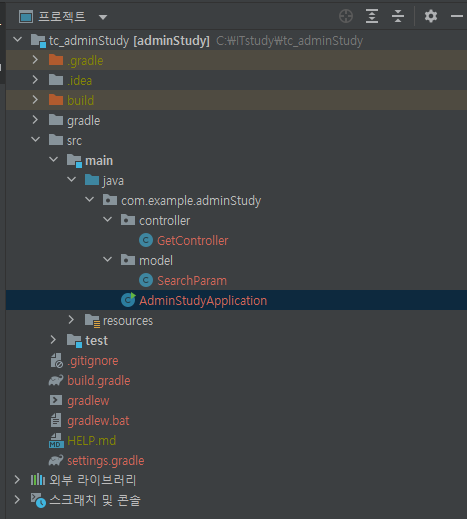The image size is (467, 519).
Task: Select the src folder label
Action: pos(74,141)
